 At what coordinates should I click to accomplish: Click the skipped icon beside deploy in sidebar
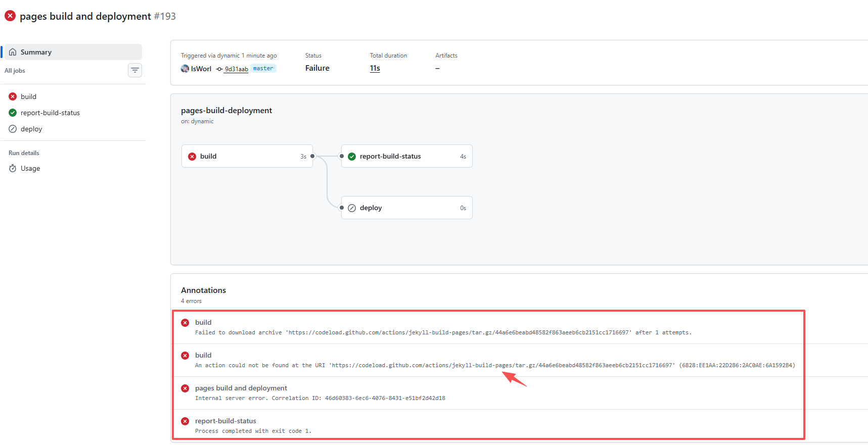(x=13, y=129)
